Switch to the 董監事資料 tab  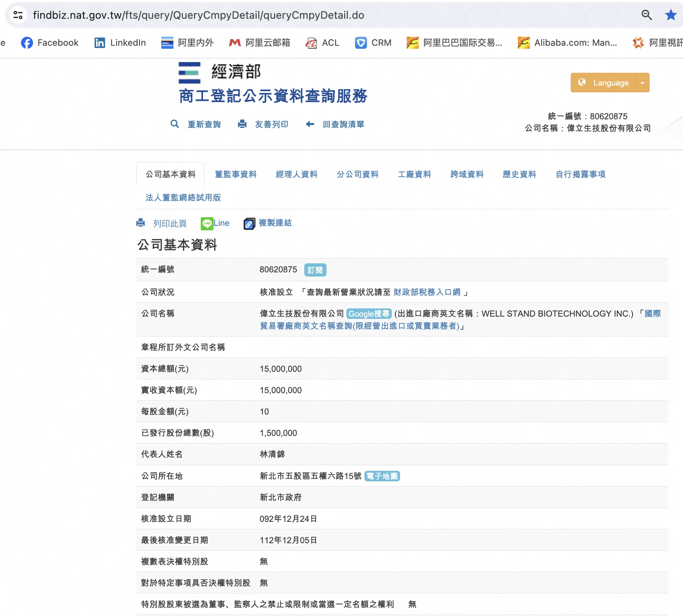[235, 174]
